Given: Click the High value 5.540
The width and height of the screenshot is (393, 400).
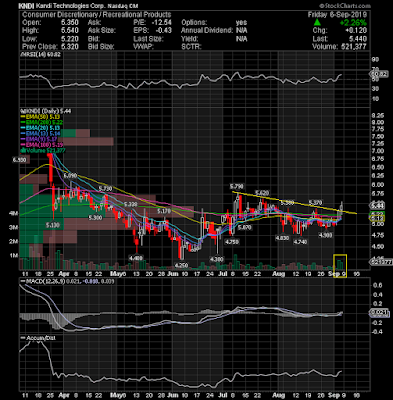Looking at the screenshot, I should [69, 31].
